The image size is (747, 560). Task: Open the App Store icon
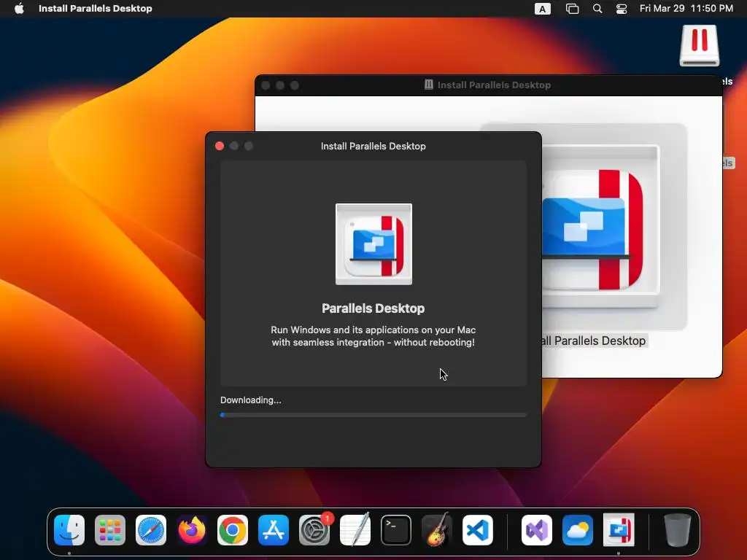tap(274, 530)
